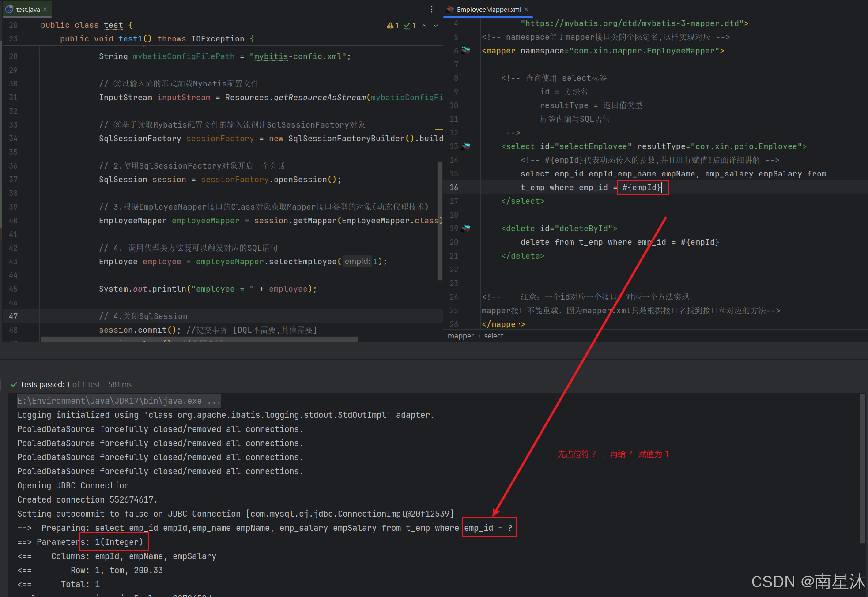Switch to the EmployeeMapper.xml editor tab

(x=489, y=9)
